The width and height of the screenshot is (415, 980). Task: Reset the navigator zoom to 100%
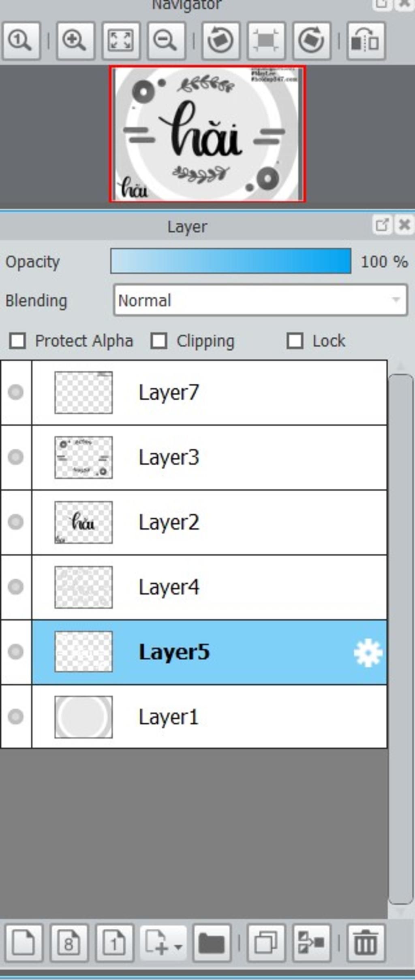(21, 41)
